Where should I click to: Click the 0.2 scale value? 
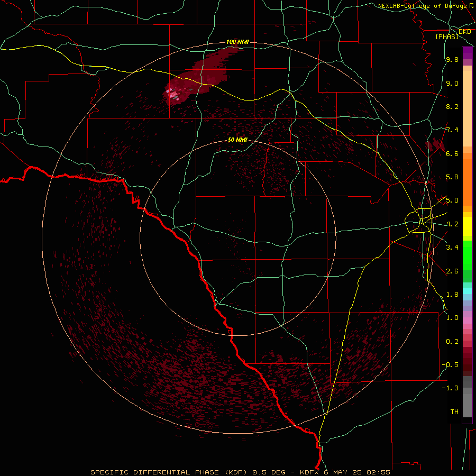coord(452,342)
